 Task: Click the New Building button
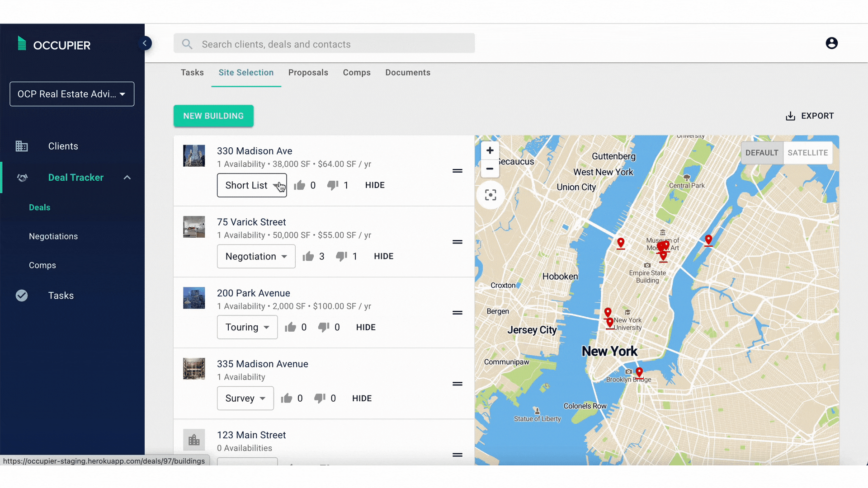(x=213, y=116)
